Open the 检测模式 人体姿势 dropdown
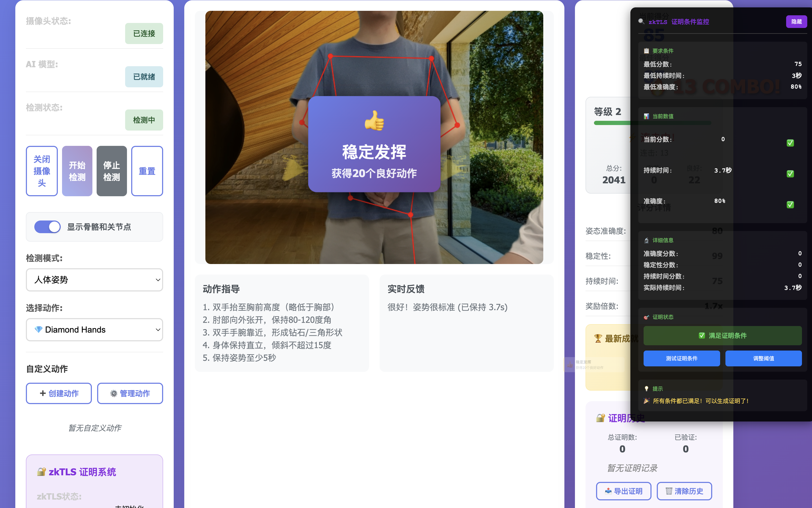The image size is (812, 508). click(x=95, y=280)
